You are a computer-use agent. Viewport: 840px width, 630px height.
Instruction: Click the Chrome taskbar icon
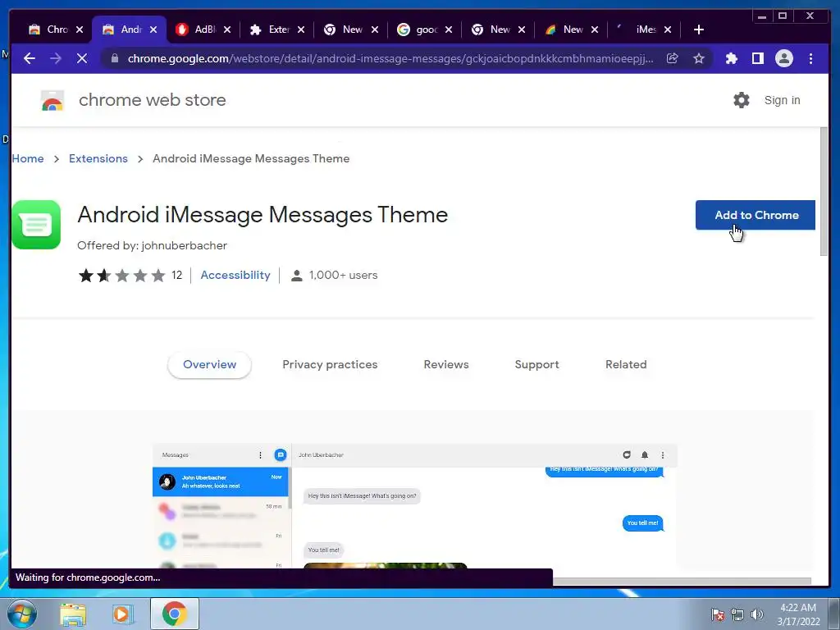point(174,614)
